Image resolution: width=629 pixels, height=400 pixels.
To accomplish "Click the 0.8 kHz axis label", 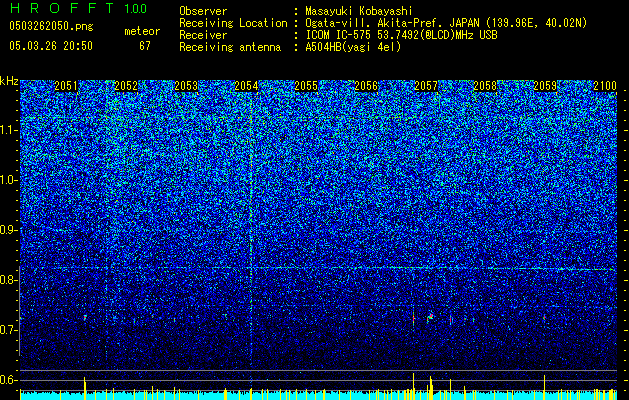I will tap(9, 280).
